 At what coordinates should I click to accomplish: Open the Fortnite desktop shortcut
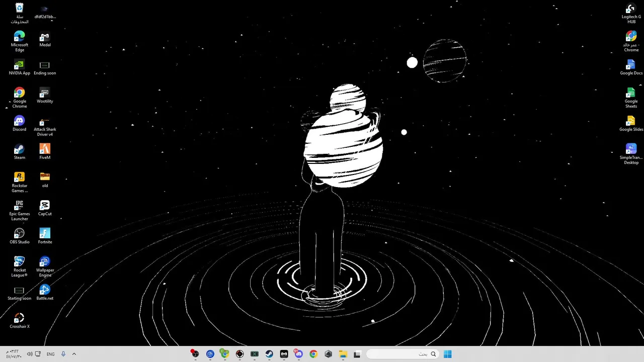(x=45, y=237)
